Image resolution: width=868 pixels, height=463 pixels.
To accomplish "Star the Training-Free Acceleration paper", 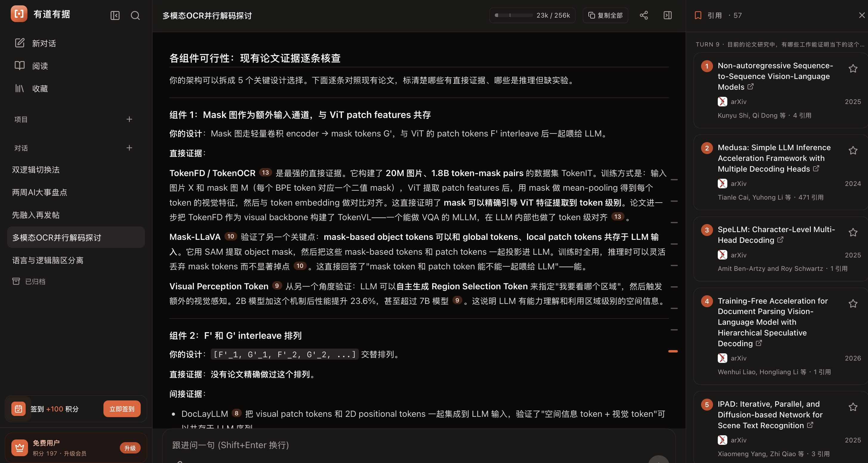I will click(x=853, y=304).
